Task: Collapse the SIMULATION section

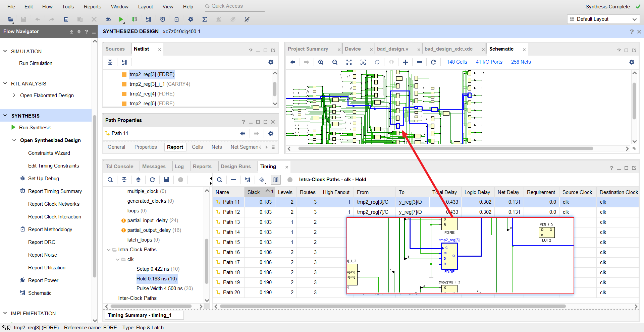Action: click(5, 51)
